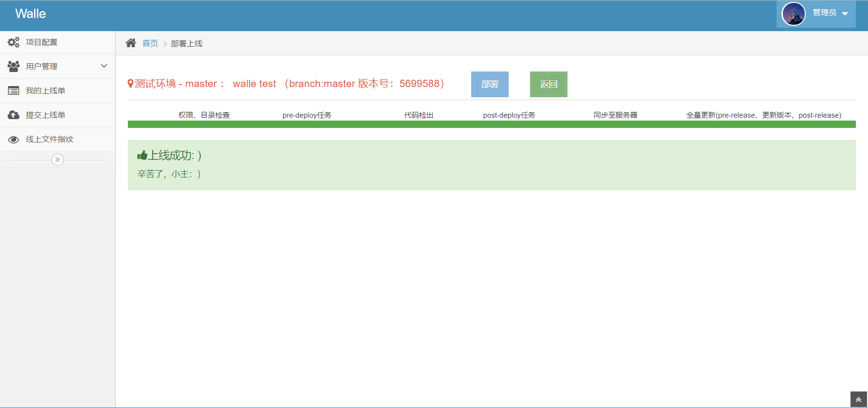Viewport: 868px width, 408px height.
Task: Click the pre-deploy任务 step label
Action: coord(307,115)
